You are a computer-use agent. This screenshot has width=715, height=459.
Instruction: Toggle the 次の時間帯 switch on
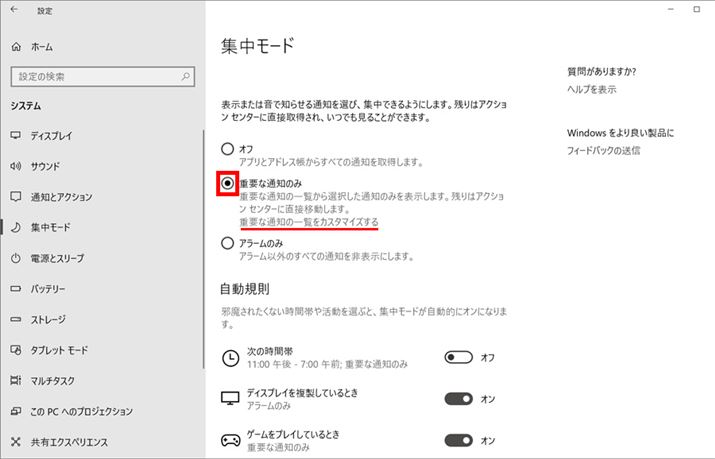tap(458, 357)
